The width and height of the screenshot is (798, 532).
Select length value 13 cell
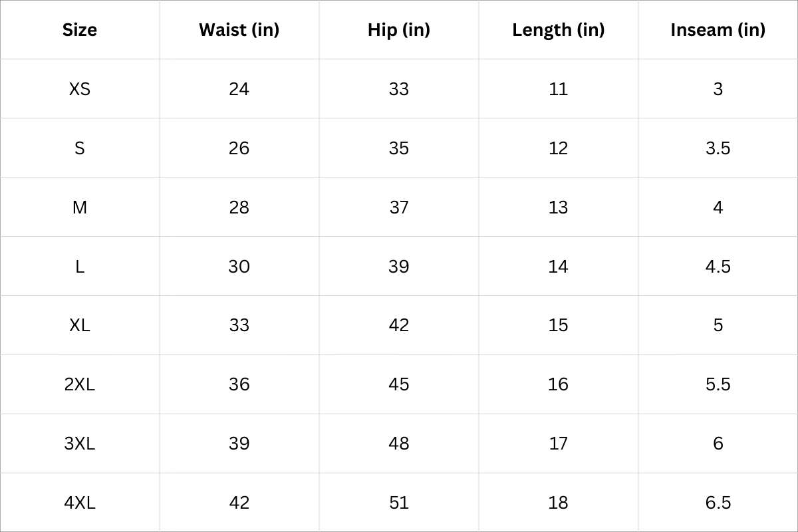[558, 207]
